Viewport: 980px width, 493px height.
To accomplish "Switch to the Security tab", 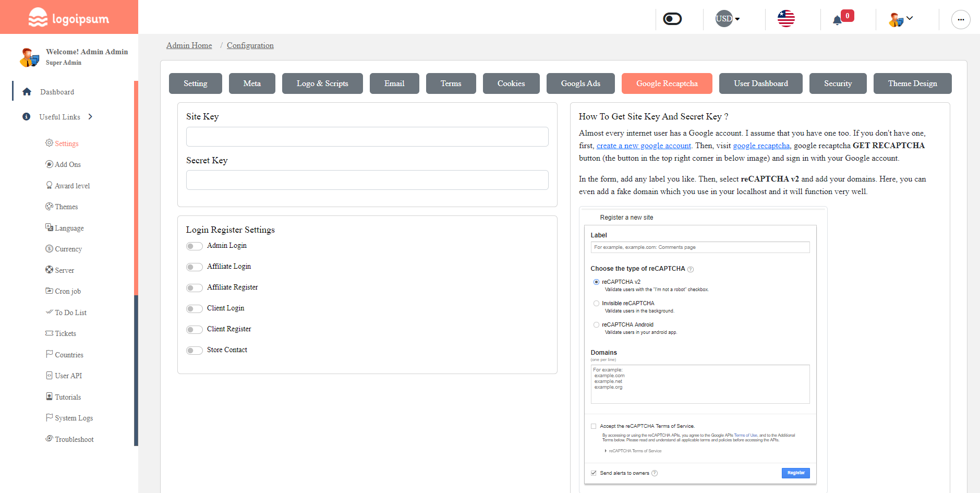I will 838,83.
